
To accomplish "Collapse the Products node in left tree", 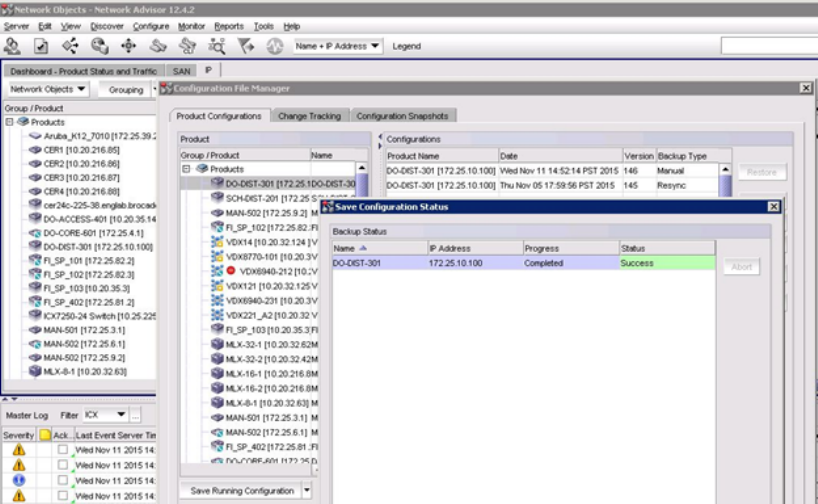I will tap(9, 122).
